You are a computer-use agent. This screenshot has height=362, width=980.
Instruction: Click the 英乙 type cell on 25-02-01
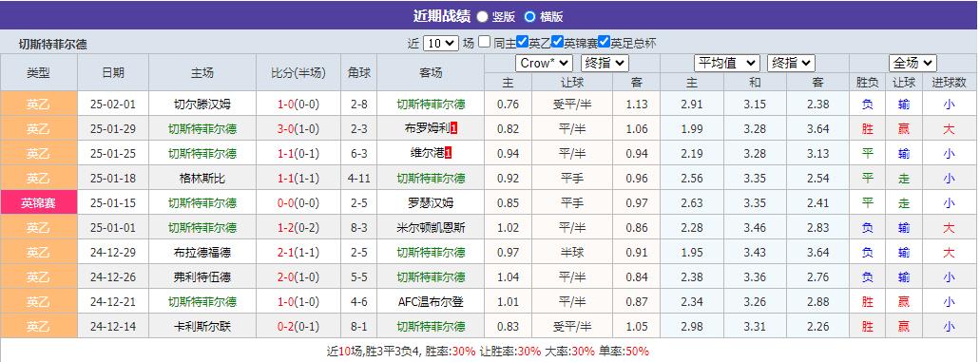point(38,104)
